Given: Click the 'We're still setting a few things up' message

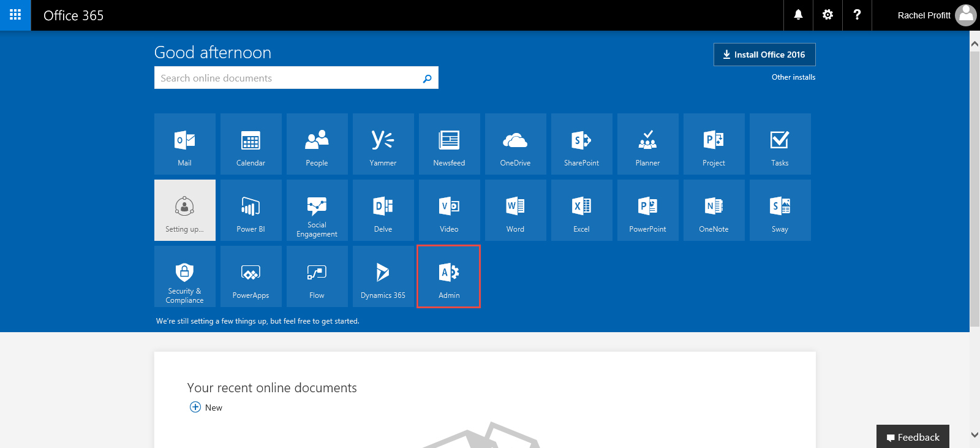Looking at the screenshot, I should click(x=258, y=321).
